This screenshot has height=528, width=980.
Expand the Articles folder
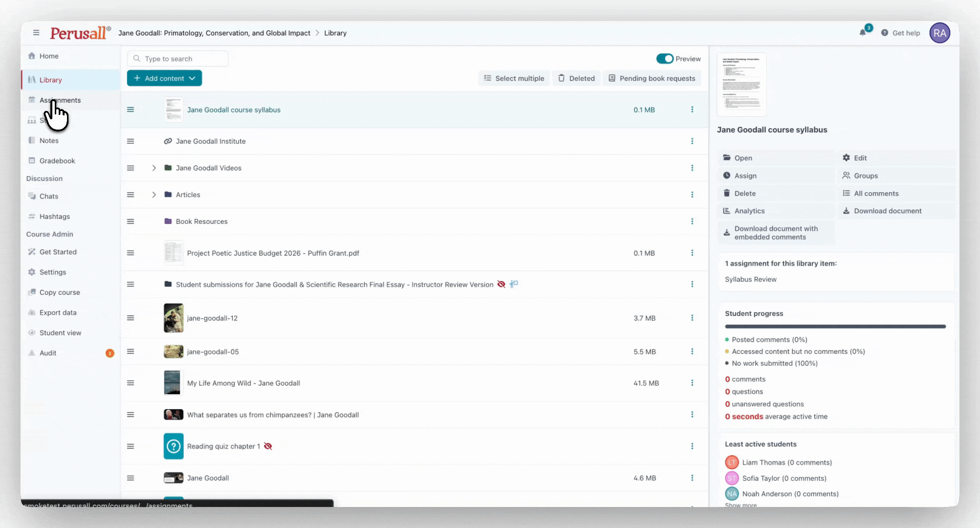coord(154,195)
